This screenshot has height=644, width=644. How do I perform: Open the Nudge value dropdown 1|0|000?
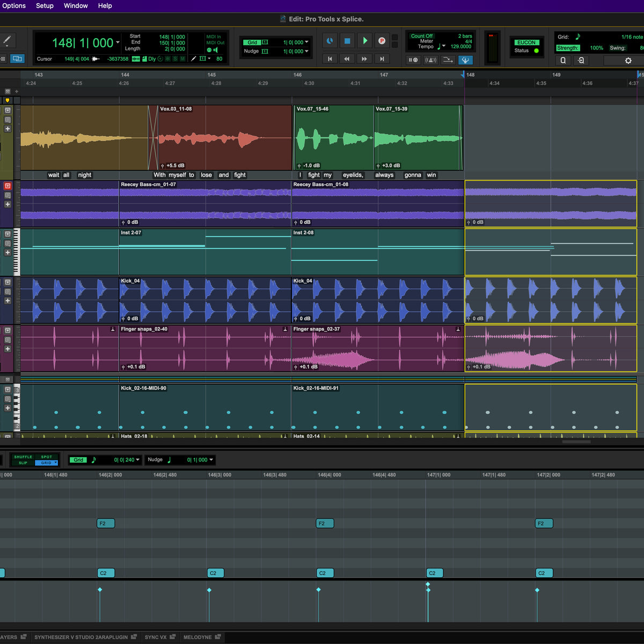click(x=306, y=52)
